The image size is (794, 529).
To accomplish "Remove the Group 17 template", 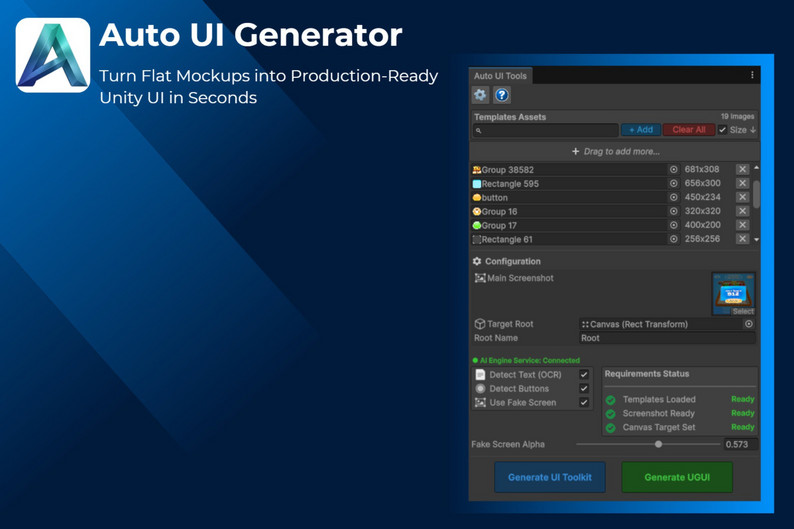I will click(x=742, y=225).
